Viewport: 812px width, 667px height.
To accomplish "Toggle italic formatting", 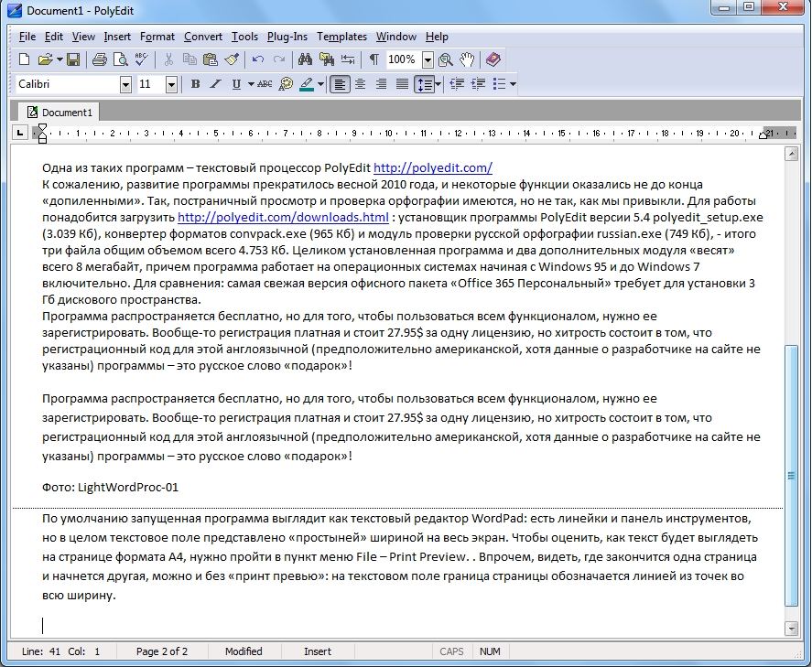I will [215, 84].
